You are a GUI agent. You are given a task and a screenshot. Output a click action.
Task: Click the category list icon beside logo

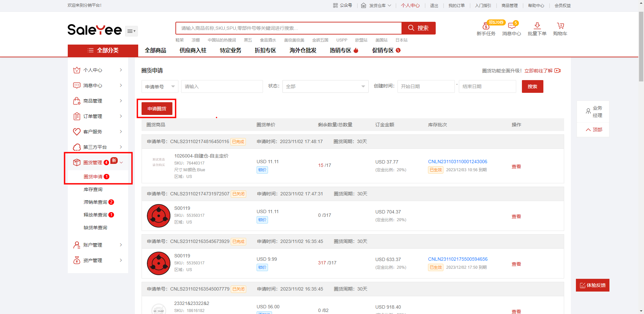point(131,31)
